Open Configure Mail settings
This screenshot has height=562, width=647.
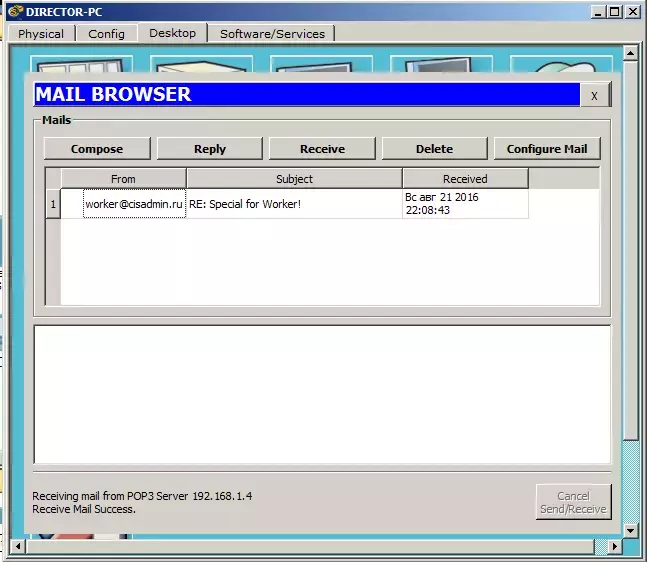(547, 149)
